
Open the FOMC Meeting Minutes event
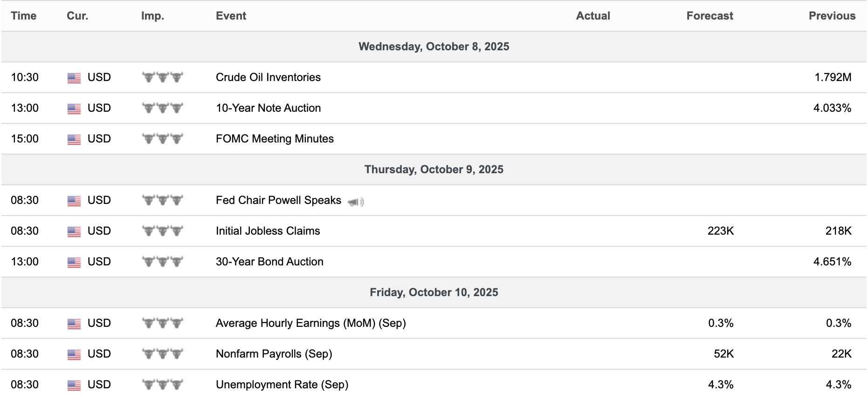275,139
